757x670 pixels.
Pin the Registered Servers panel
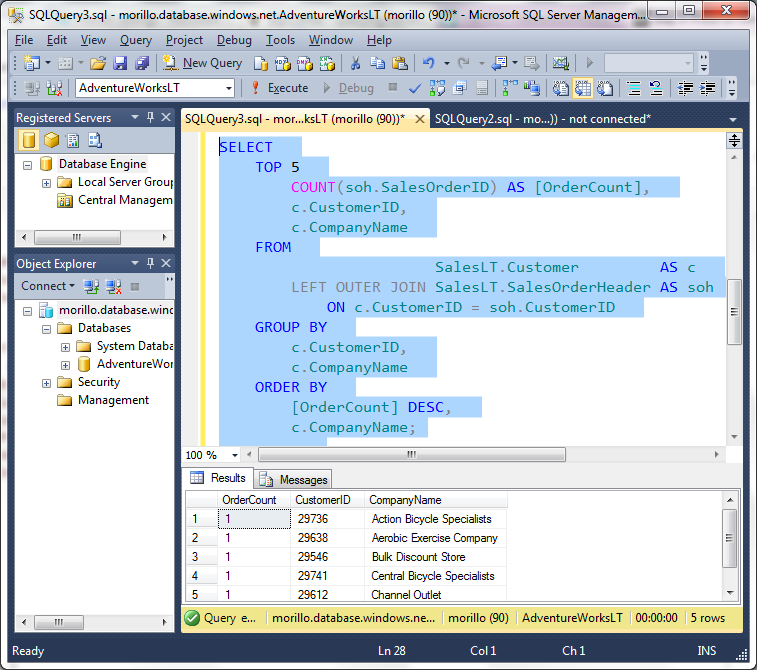point(151,118)
